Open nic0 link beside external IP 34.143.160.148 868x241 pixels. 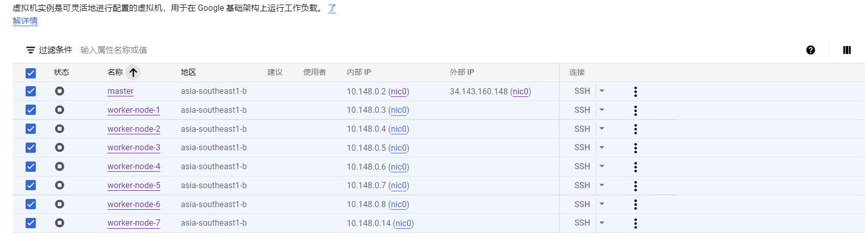520,91
